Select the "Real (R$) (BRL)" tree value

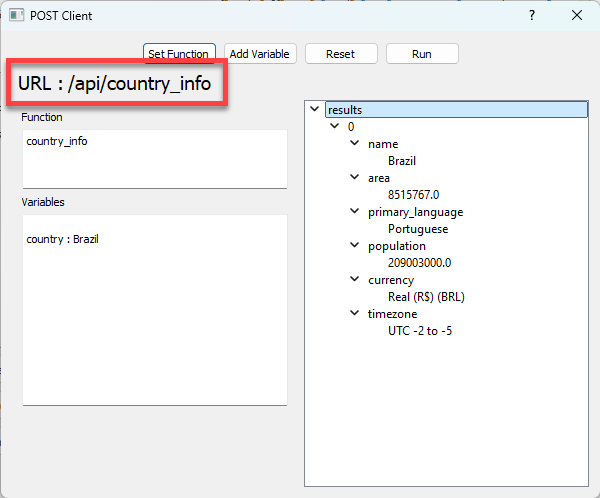[426, 297]
